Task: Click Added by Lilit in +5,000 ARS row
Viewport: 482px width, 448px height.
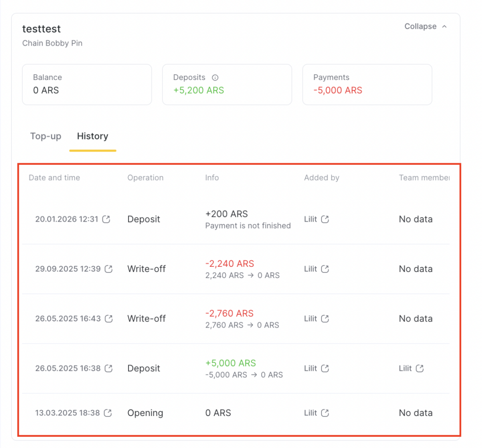Action: [311, 368]
